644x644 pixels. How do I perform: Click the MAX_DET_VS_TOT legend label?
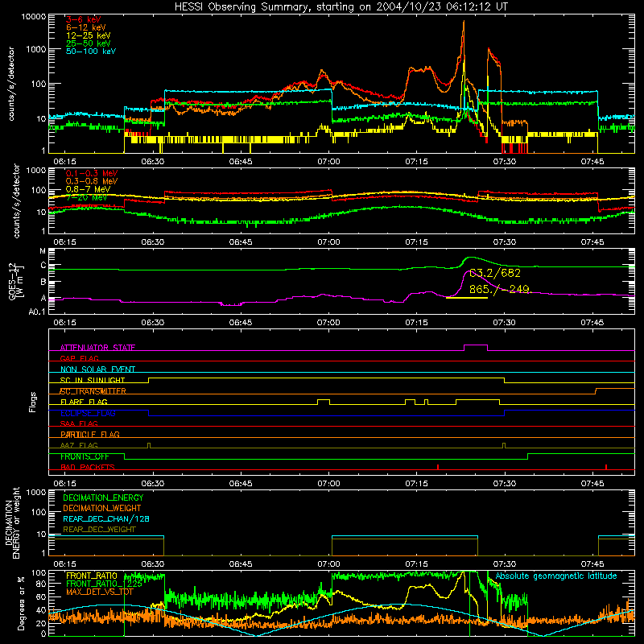click(99, 592)
